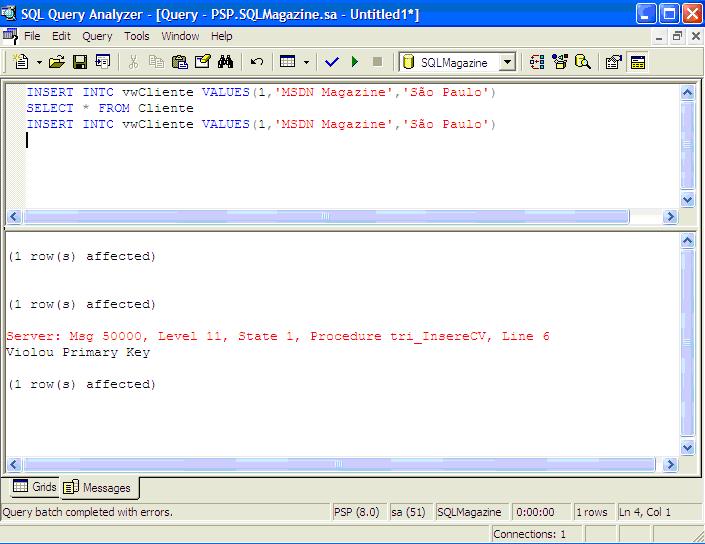Screen dimensions: 705x544
Task: Expand the Execute Mode dropdown arrow
Action: click(x=306, y=62)
